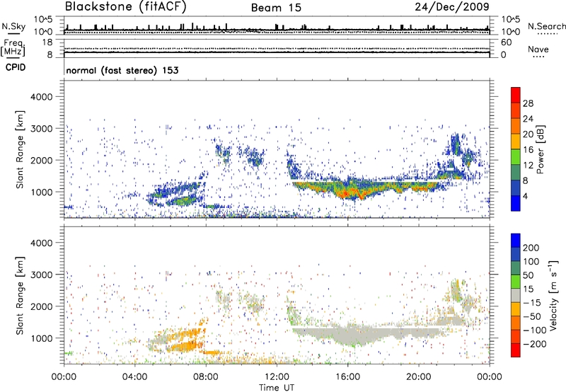566x392 pixels.
Task: Select the "Time UT" axis title
Action: (x=277, y=387)
